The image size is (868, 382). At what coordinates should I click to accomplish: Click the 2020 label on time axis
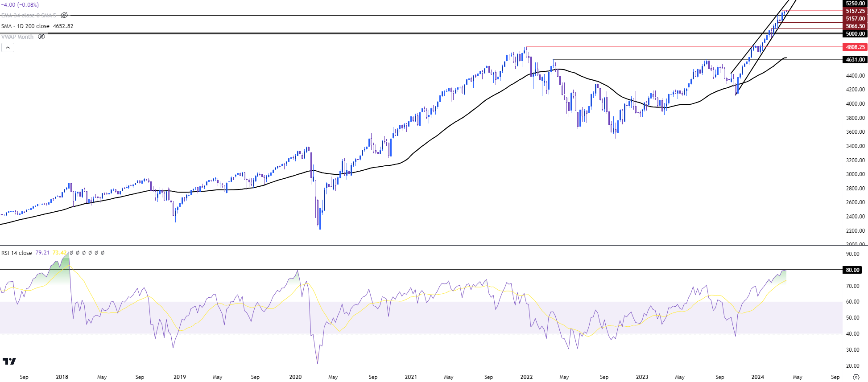click(295, 377)
